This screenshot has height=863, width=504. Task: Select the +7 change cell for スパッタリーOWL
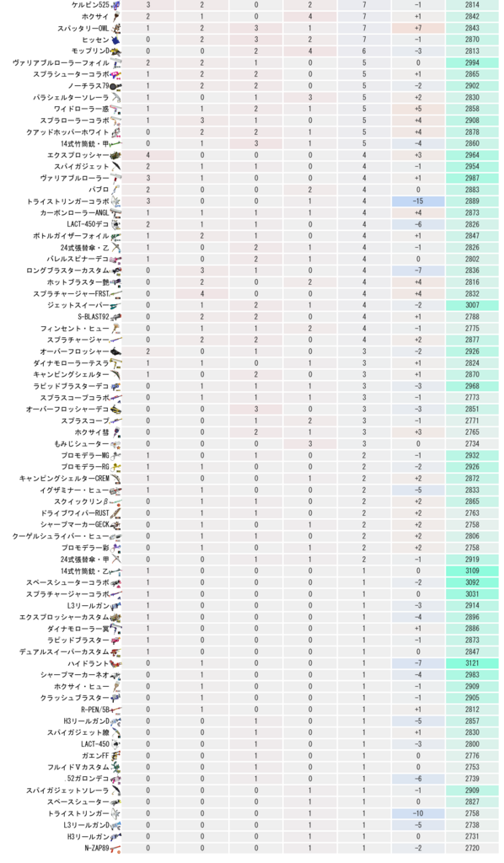[418, 28]
